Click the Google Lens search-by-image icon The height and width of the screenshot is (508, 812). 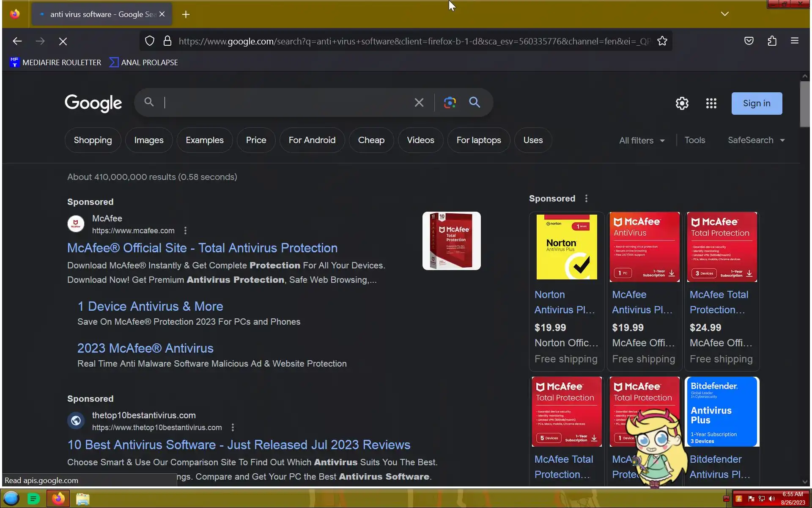(x=450, y=102)
